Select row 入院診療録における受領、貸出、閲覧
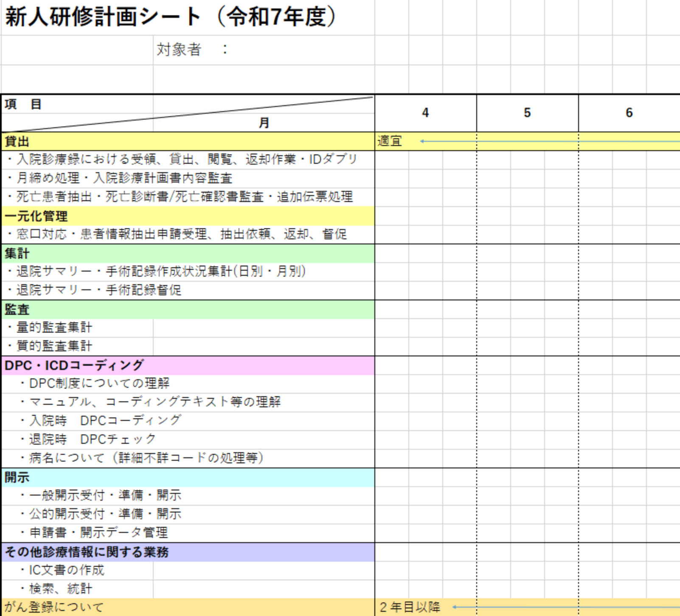The width and height of the screenshot is (680, 616). (188, 160)
